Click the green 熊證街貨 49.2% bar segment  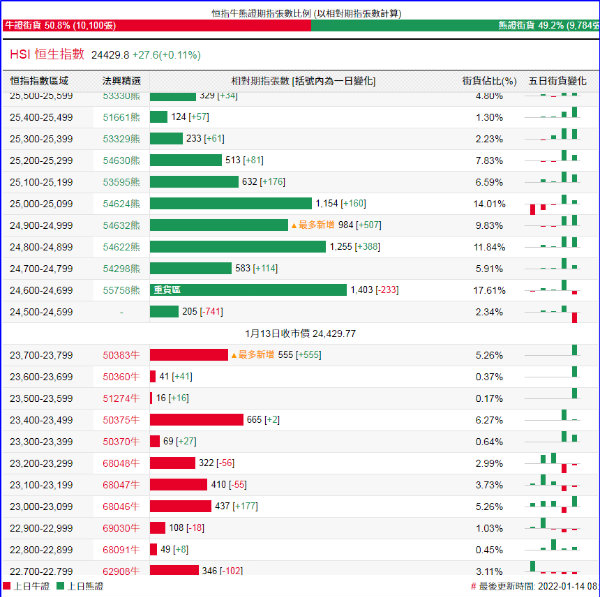click(455, 25)
